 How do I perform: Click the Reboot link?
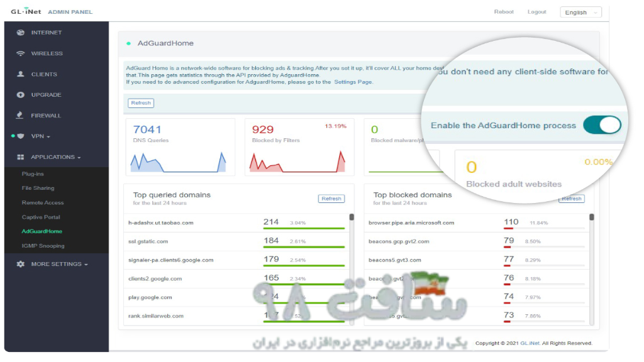click(x=504, y=11)
